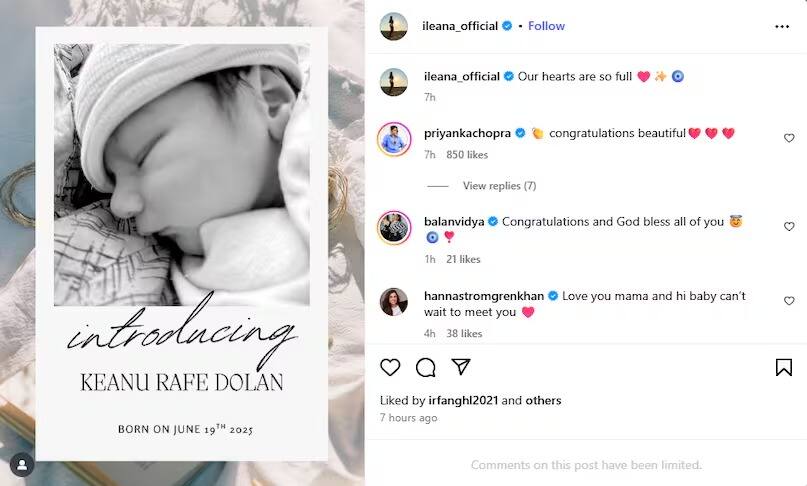Click tagged people icon on photo
807x486 pixels.
[21, 464]
